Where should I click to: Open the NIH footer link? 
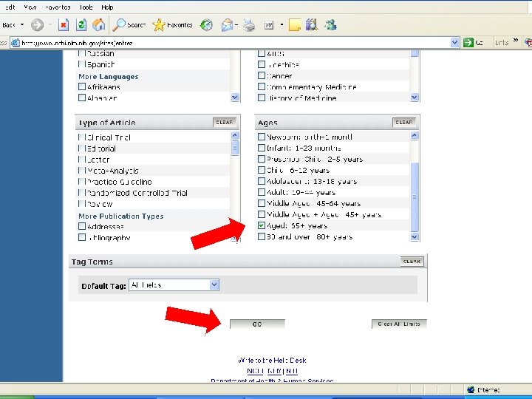coord(292,371)
